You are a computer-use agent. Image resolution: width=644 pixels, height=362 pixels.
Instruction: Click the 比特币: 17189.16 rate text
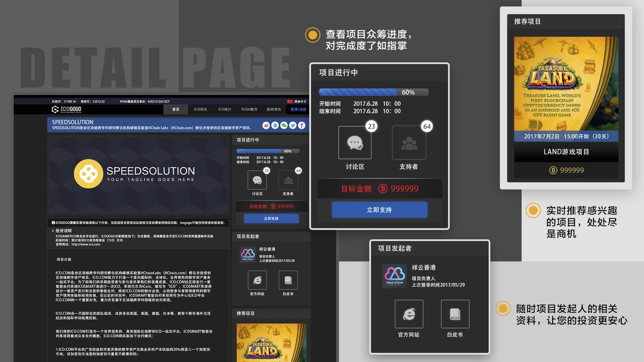[64, 101]
